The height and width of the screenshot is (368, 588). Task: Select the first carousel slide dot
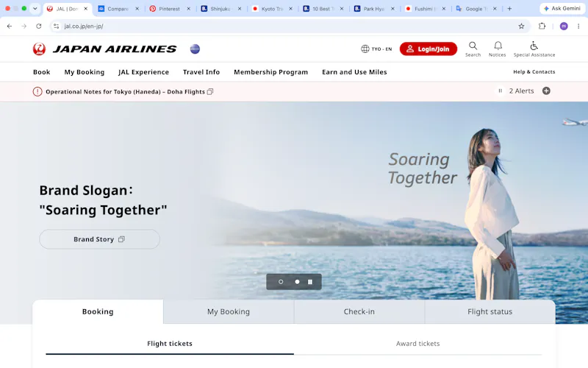coord(281,282)
